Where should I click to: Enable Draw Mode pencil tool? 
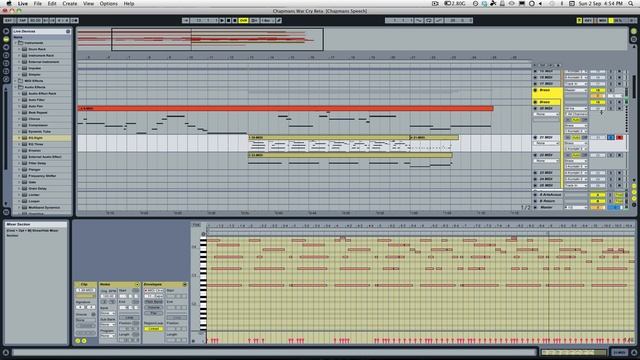point(279,20)
